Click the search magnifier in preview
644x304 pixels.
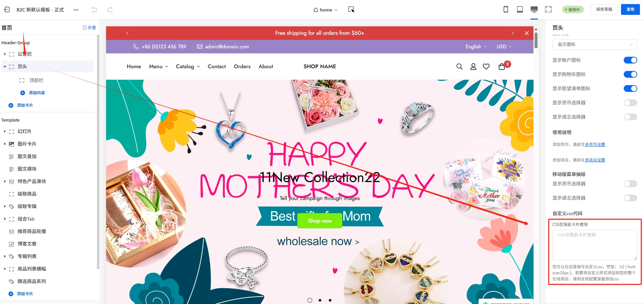coord(459,67)
